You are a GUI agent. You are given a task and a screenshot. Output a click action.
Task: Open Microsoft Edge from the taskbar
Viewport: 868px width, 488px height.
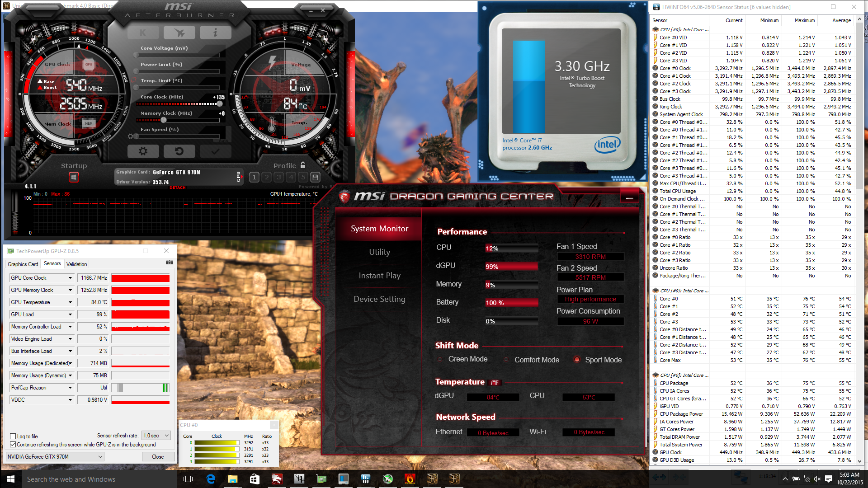(x=211, y=479)
